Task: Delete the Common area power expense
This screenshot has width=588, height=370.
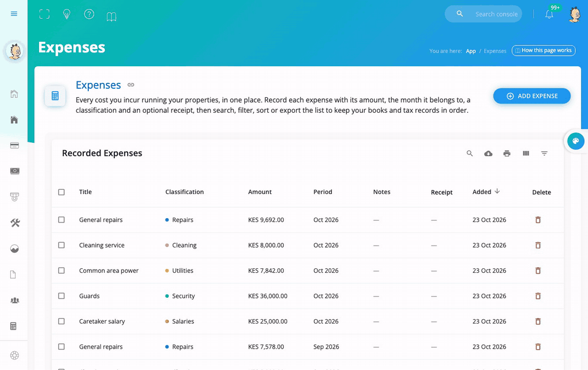Action: [538, 271]
